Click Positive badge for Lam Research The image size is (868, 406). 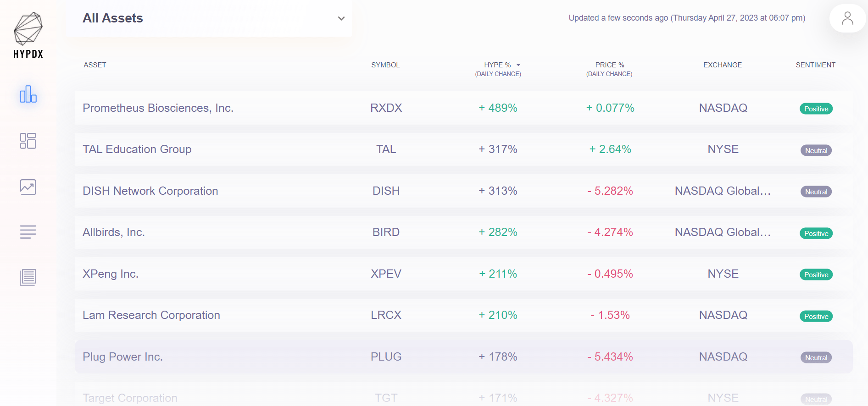(816, 317)
